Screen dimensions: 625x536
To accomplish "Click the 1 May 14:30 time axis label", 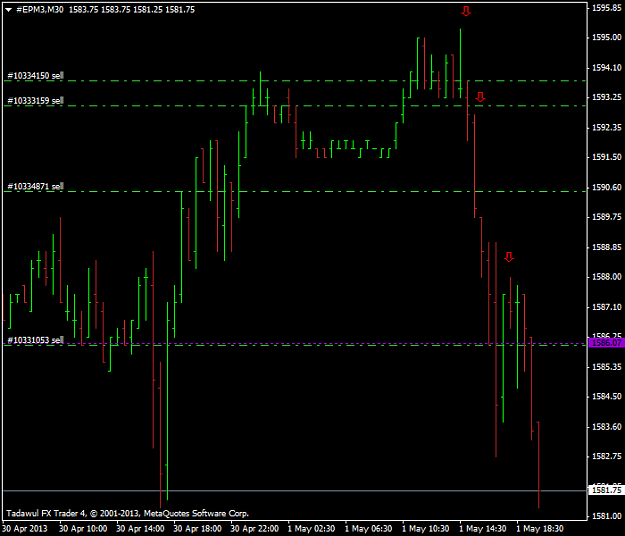I will click(x=483, y=529).
